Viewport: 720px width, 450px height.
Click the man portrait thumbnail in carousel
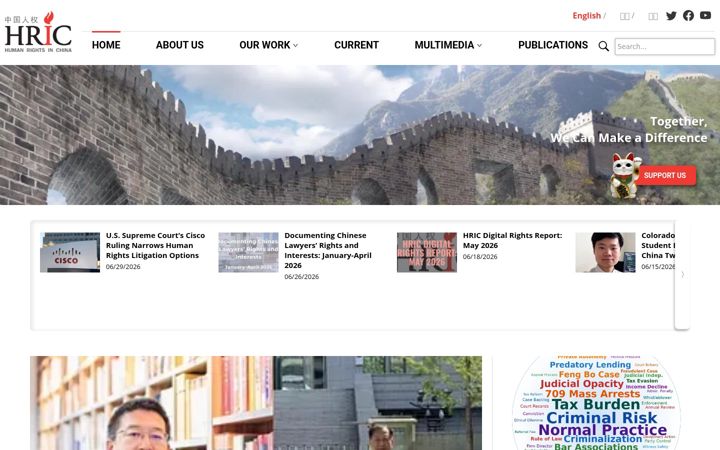click(x=606, y=252)
